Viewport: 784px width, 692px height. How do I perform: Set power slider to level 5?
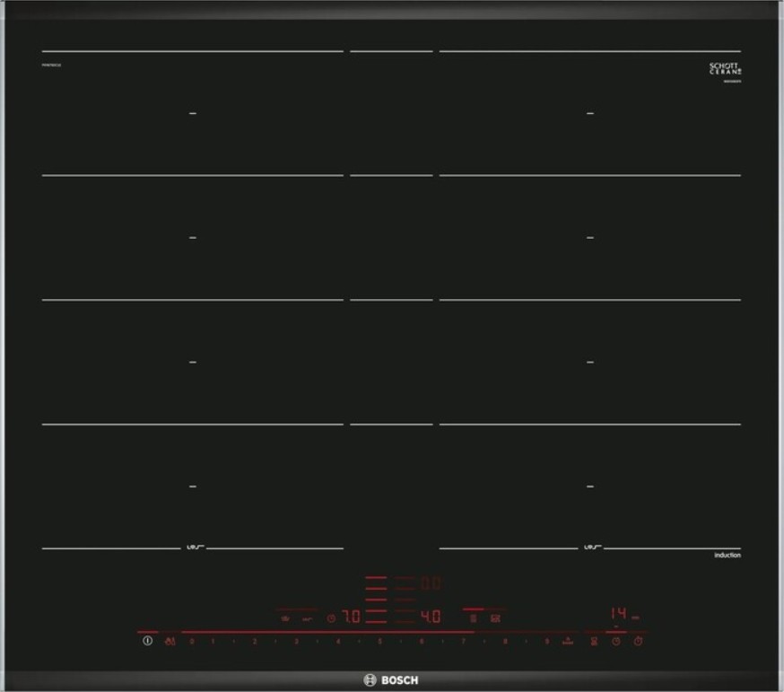[x=379, y=642]
